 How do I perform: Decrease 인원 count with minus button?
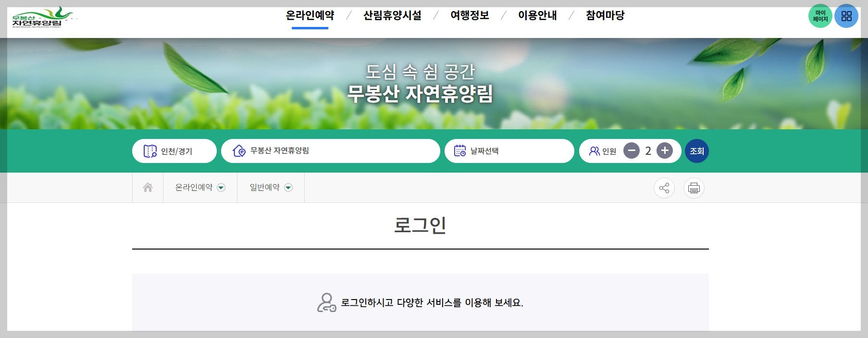tap(632, 151)
